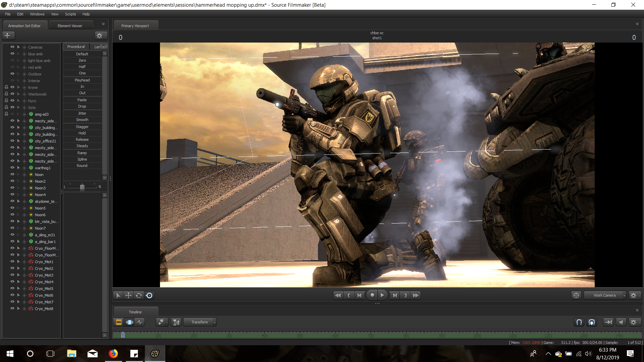644x362 pixels.
Task: Activate the Rotate manipulation tool
Action: point(139,295)
